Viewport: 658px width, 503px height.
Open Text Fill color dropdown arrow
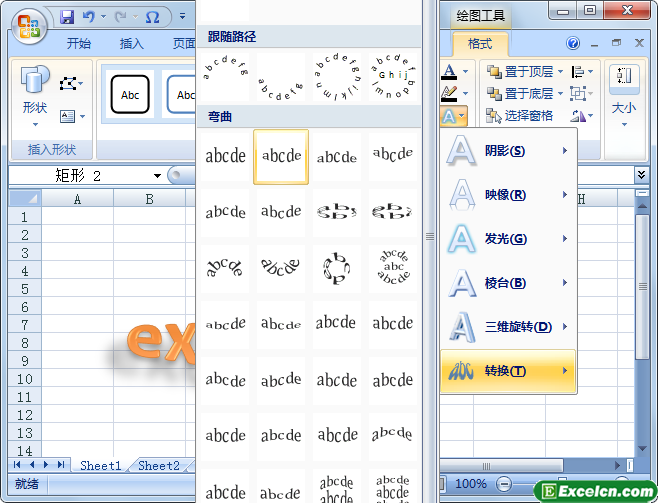[x=465, y=72]
